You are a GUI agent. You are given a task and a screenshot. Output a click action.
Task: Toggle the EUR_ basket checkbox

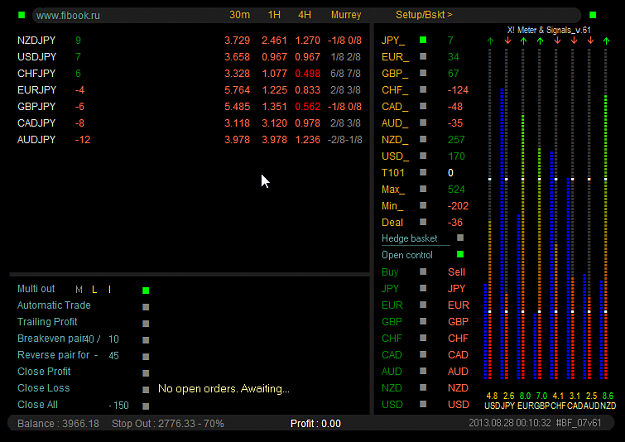coord(423,57)
